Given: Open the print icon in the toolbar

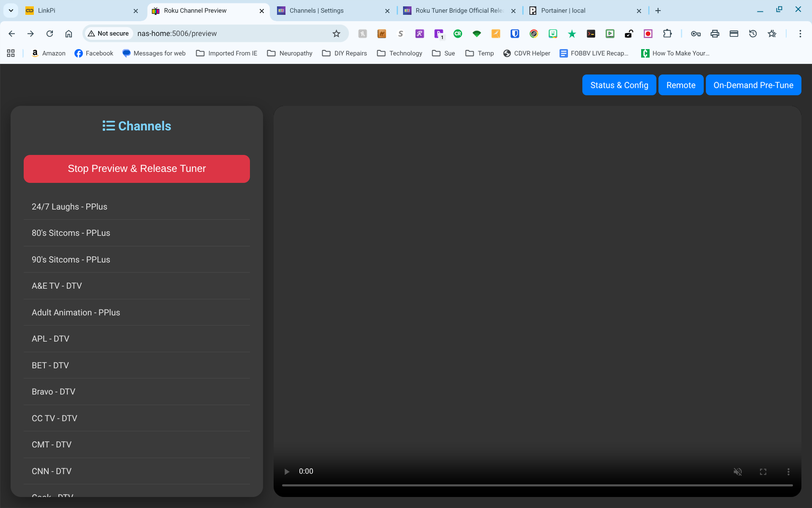Looking at the screenshot, I should 715,33.
